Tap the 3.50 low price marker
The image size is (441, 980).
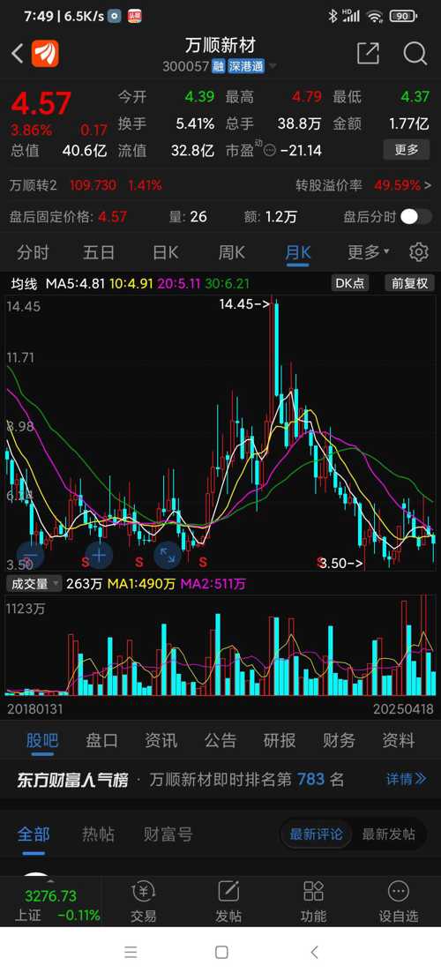pyautogui.click(x=341, y=563)
